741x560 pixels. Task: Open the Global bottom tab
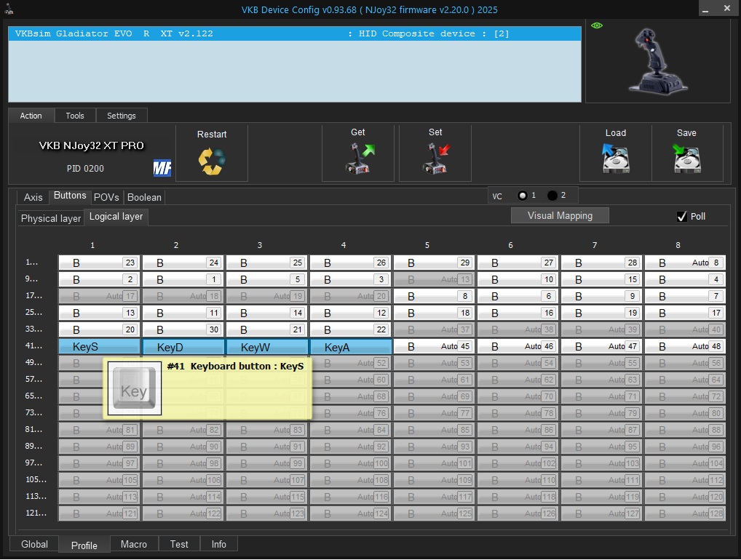tap(34, 544)
